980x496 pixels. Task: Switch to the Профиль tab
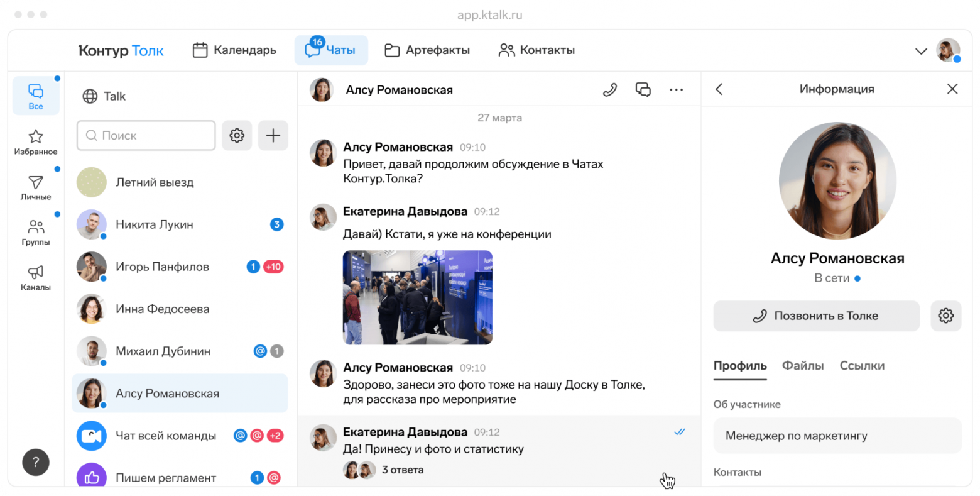[740, 366]
